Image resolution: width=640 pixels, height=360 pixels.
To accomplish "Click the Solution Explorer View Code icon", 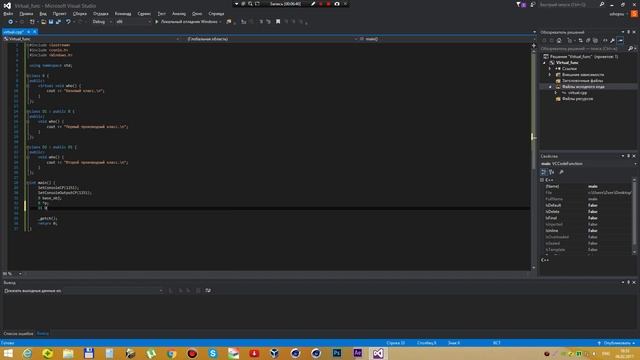I will click(x=605, y=40).
